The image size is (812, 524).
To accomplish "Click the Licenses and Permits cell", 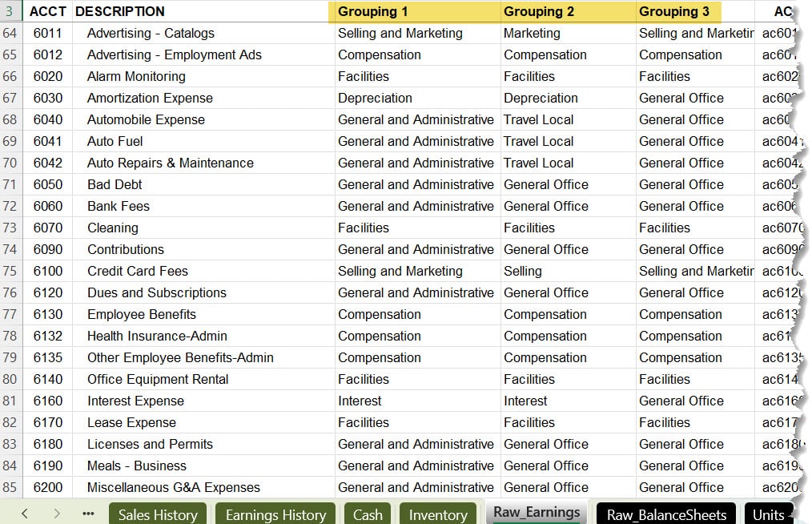I will point(203,444).
